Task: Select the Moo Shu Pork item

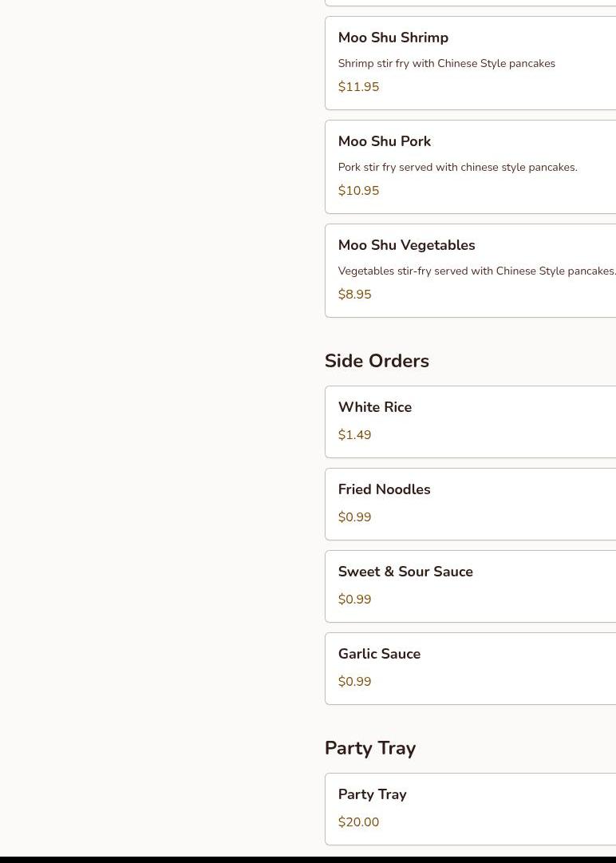Action: click(385, 141)
